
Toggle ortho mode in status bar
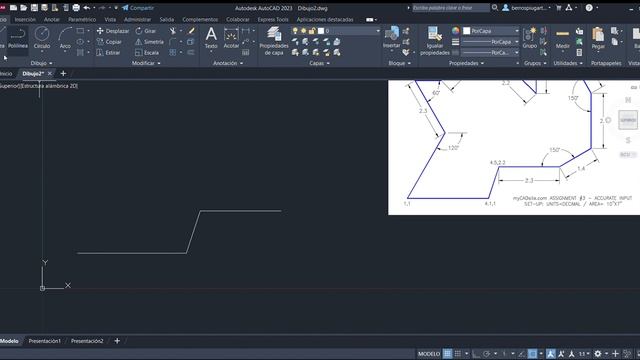point(476,353)
